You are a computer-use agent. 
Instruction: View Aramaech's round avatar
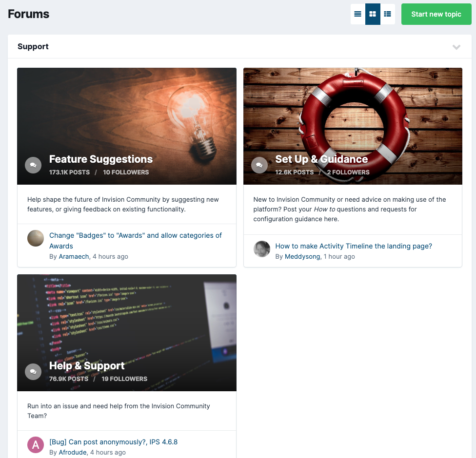(36, 238)
